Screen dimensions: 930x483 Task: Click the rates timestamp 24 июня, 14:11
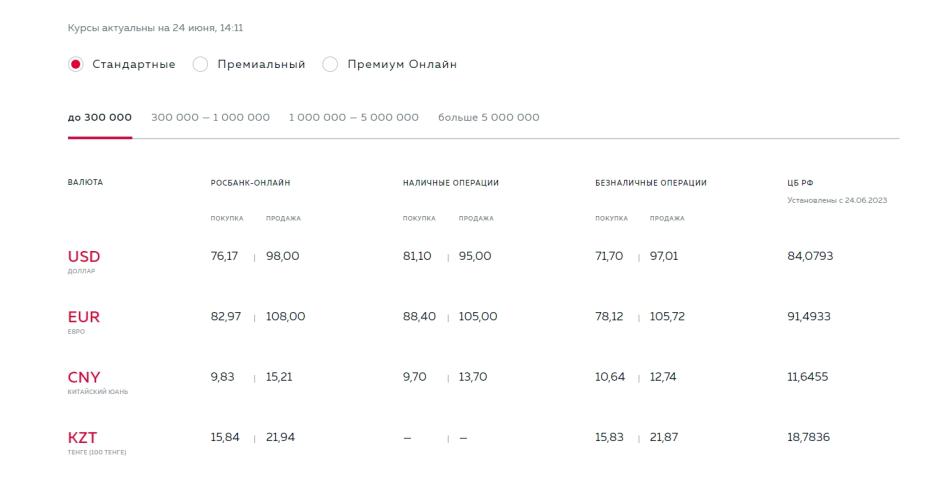(208, 28)
